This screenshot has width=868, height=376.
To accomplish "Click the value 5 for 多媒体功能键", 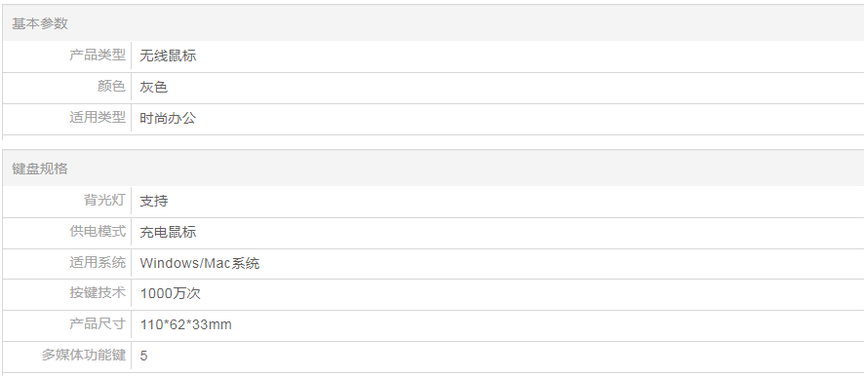I will (x=144, y=356).
